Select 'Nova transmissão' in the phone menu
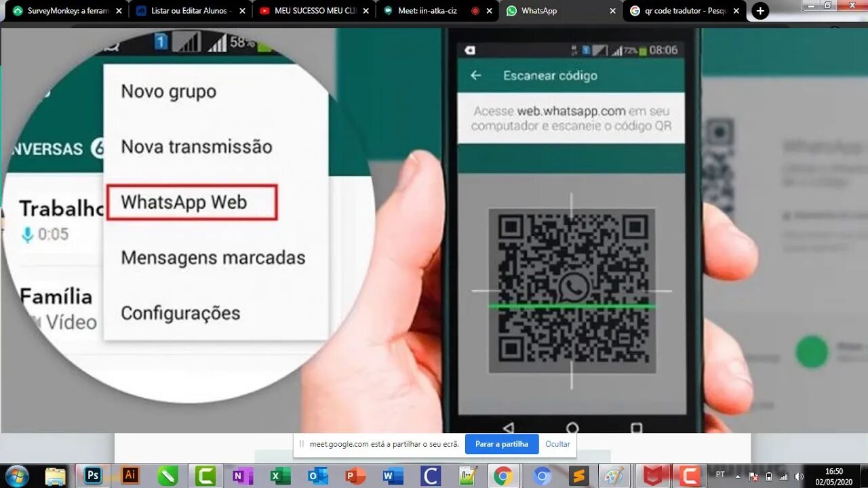 point(197,146)
